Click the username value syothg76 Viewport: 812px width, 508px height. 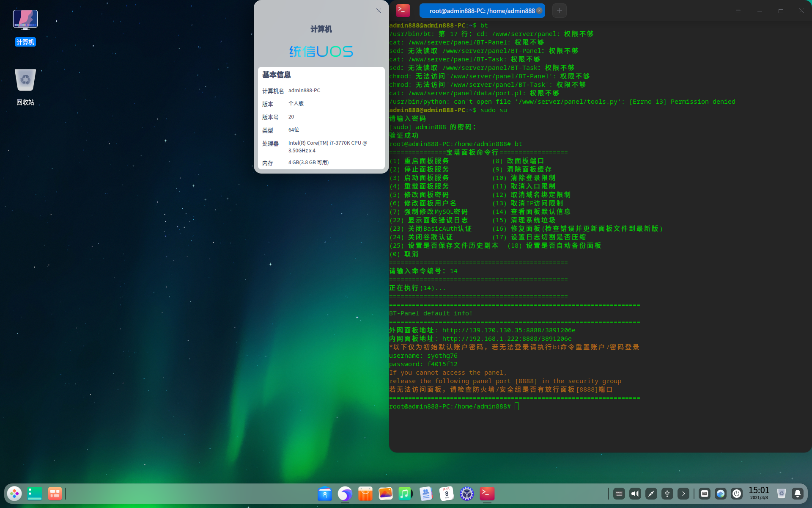442,356
